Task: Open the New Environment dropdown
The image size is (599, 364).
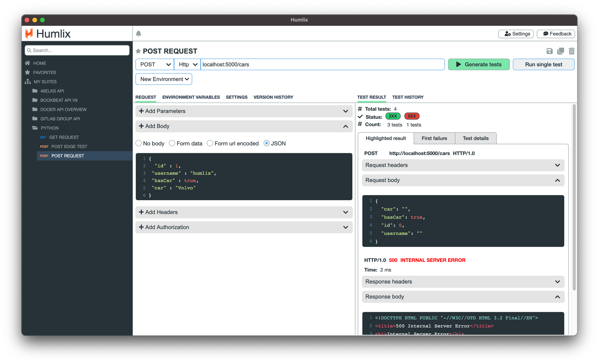Action: (x=164, y=79)
